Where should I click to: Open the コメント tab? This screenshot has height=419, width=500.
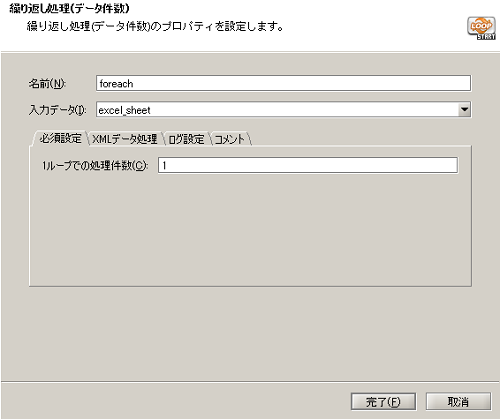[x=229, y=139]
